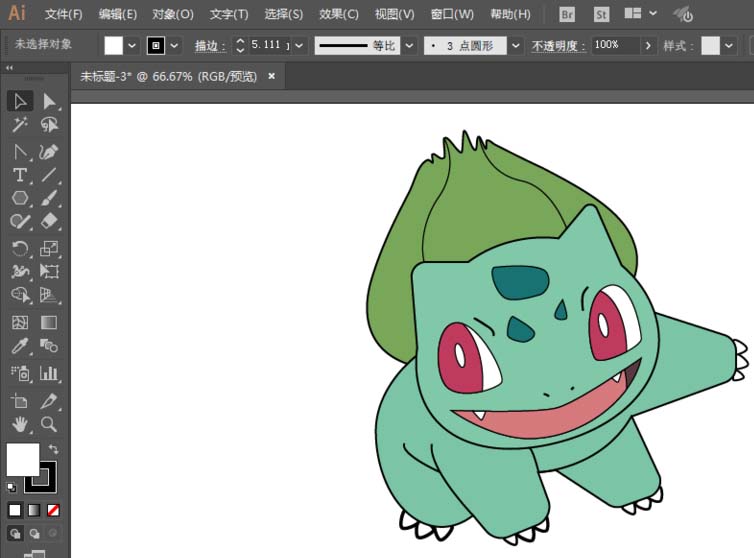Set paint mode to None
The height and width of the screenshot is (558, 754).
54,510
